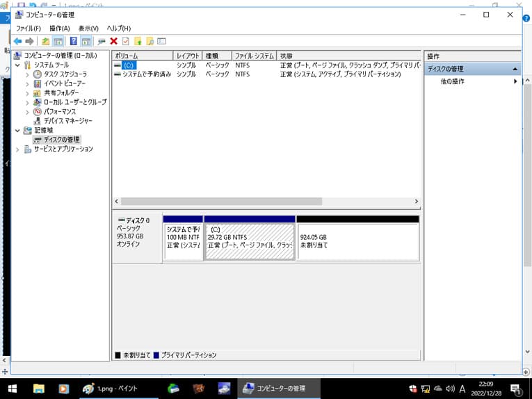The height and width of the screenshot is (399, 532).
Task: Click Other Actions (他の操作) in the actions pane
Action: (x=453, y=81)
